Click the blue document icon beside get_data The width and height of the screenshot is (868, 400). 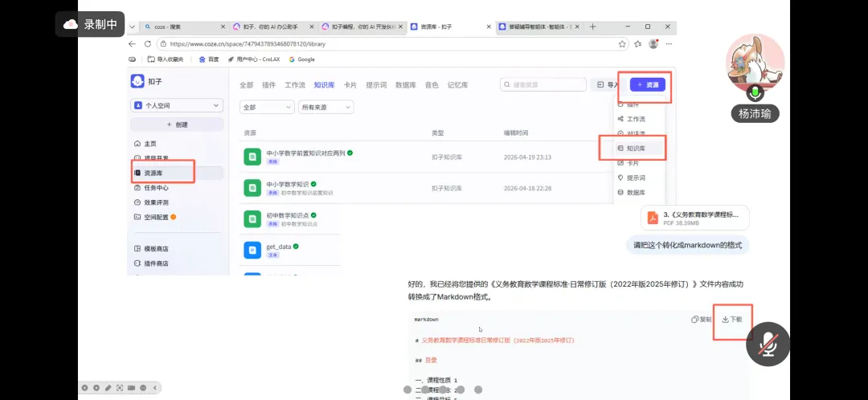tap(252, 250)
